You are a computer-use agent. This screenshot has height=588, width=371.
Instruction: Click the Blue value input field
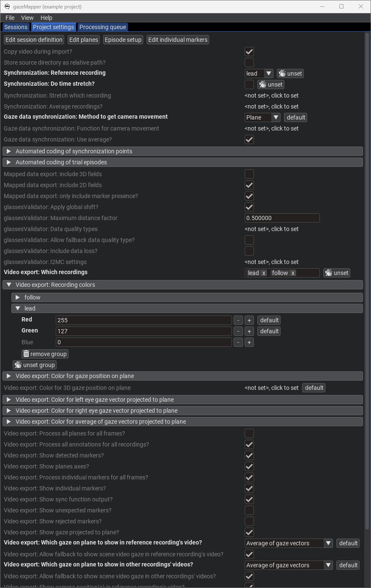click(x=144, y=342)
